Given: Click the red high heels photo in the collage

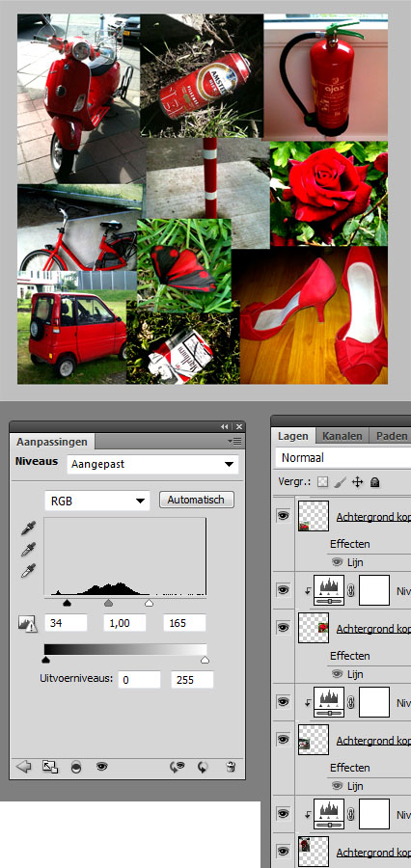Looking at the screenshot, I should 314,315.
